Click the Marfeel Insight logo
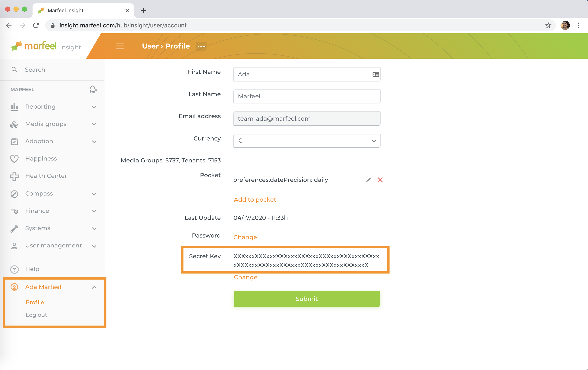The image size is (588, 370). point(46,46)
